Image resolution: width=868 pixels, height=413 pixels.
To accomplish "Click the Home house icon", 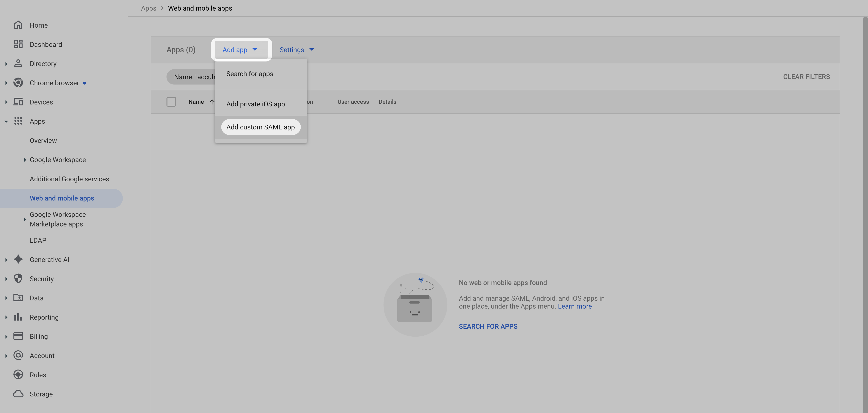I will 18,25.
